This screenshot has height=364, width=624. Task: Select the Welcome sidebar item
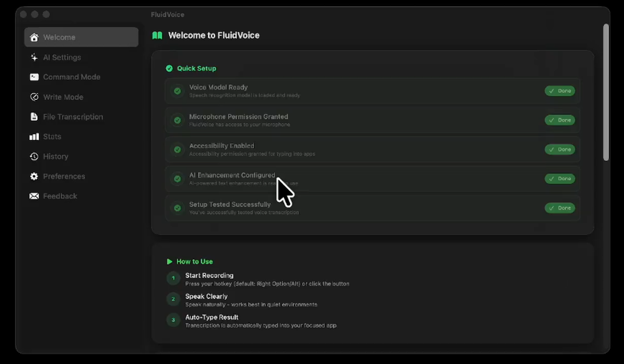81,37
